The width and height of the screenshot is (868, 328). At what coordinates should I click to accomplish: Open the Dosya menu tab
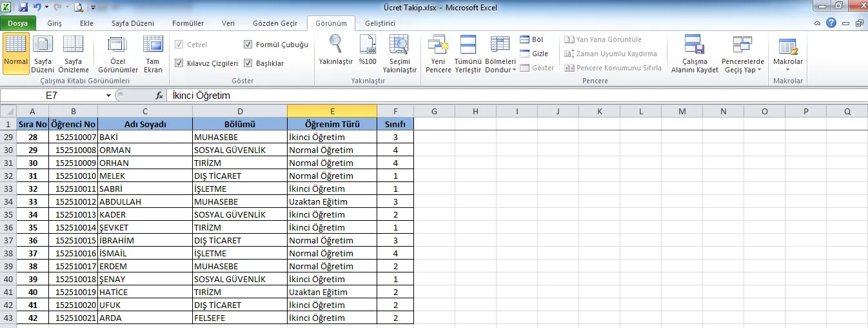(x=17, y=23)
